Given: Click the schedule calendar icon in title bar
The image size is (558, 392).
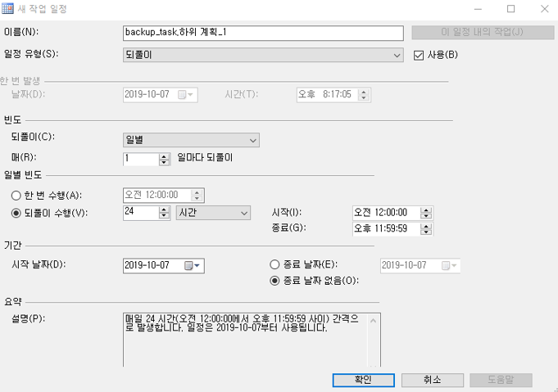Looking at the screenshot, I should click(7, 8).
